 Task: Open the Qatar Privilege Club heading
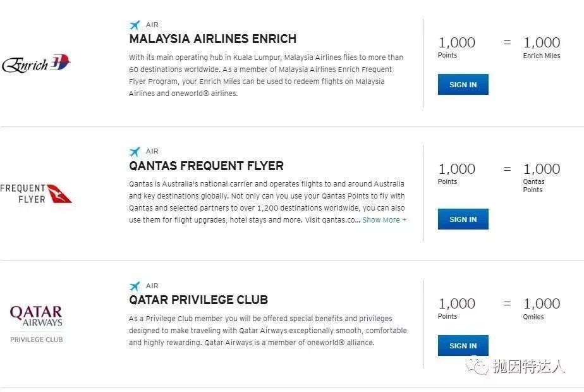[198, 300]
